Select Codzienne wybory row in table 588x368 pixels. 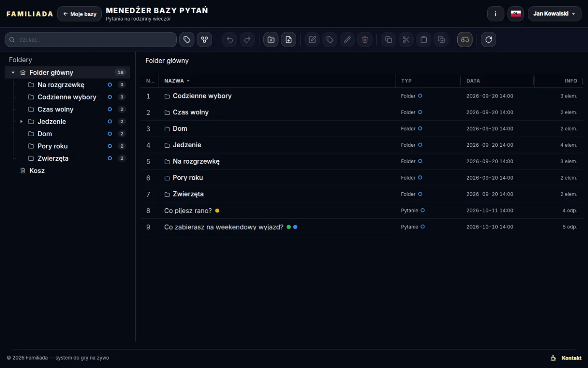click(362, 96)
